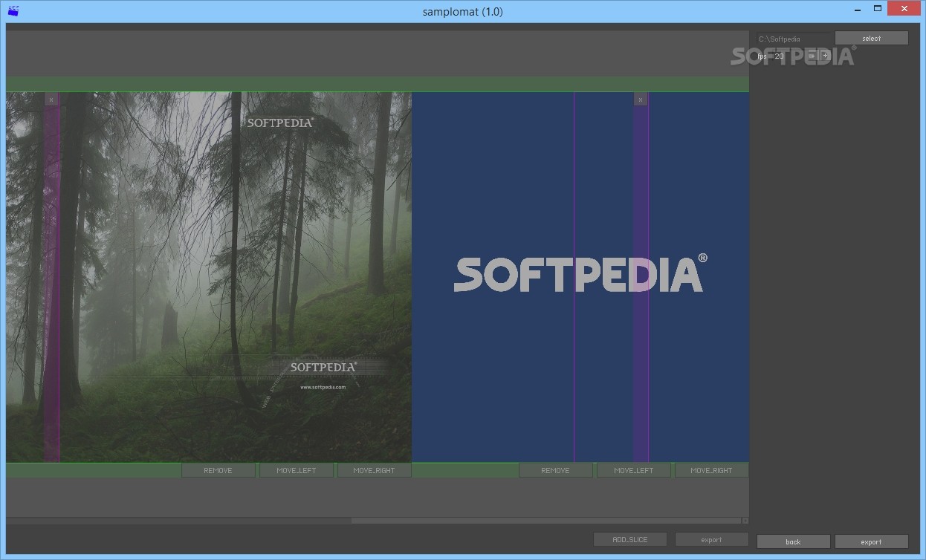Click the samplomat clapperboard title bar icon
This screenshot has width=926, height=560.
coord(13,10)
